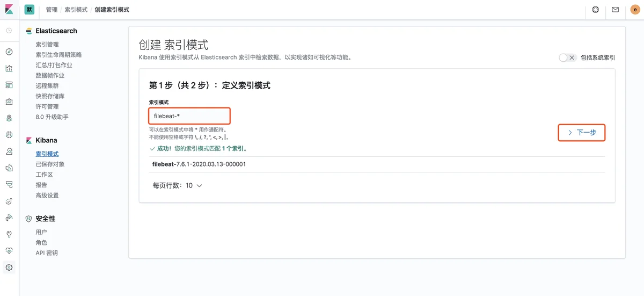
Task: Open 每页行数: 10 dropdown
Action: (177, 185)
